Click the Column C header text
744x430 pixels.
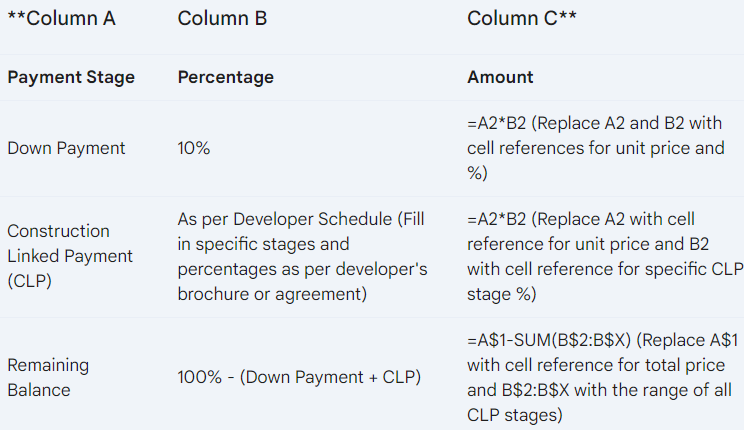[x=521, y=19]
